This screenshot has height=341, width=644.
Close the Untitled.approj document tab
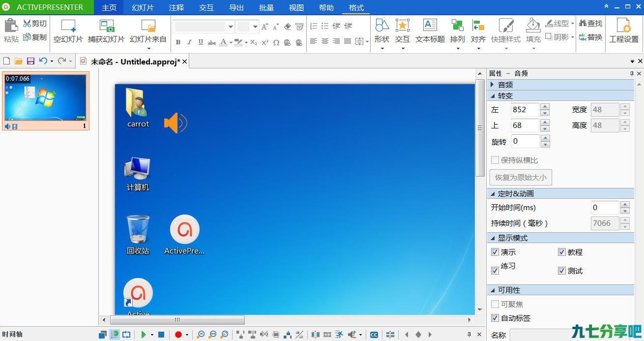[184, 62]
